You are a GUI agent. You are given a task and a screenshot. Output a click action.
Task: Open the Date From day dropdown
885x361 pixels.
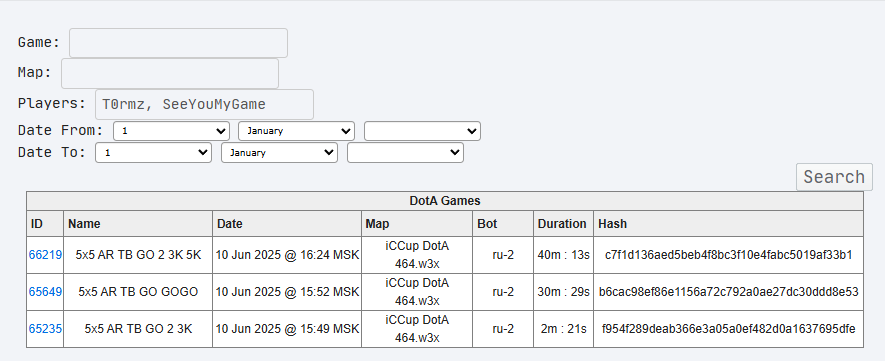click(x=172, y=131)
